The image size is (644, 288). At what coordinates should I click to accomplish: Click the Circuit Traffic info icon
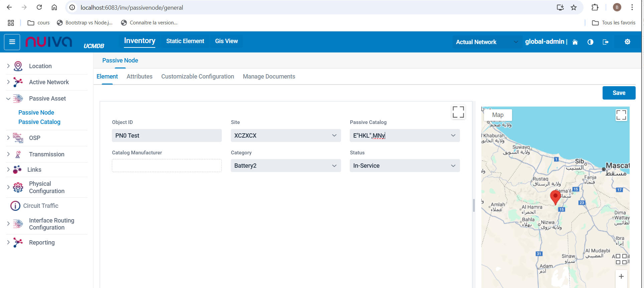tap(15, 206)
